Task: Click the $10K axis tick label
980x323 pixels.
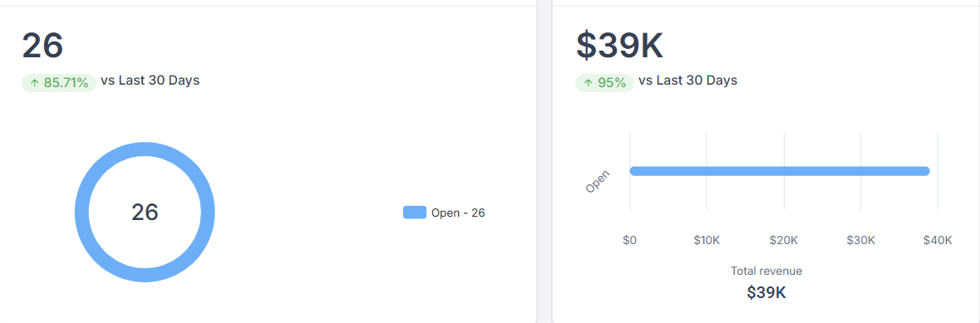Action: coord(707,241)
